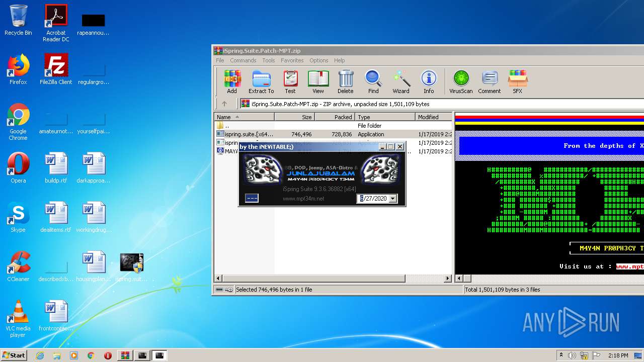Select the MAYA… file row

pos(227,151)
